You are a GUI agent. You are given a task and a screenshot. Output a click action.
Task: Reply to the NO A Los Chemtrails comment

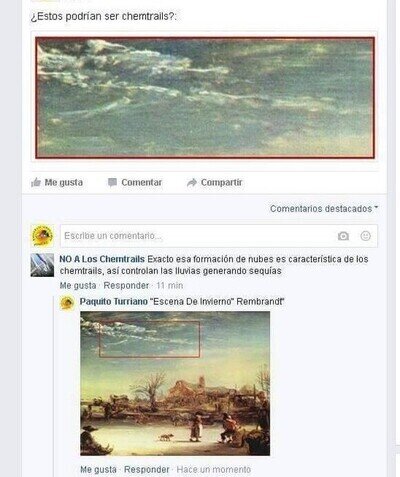coord(126,286)
